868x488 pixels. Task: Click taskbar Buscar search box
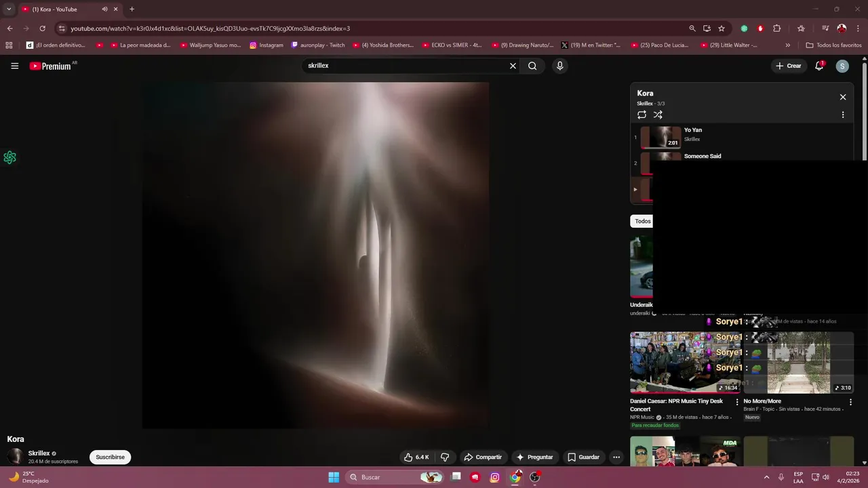[x=393, y=477]
